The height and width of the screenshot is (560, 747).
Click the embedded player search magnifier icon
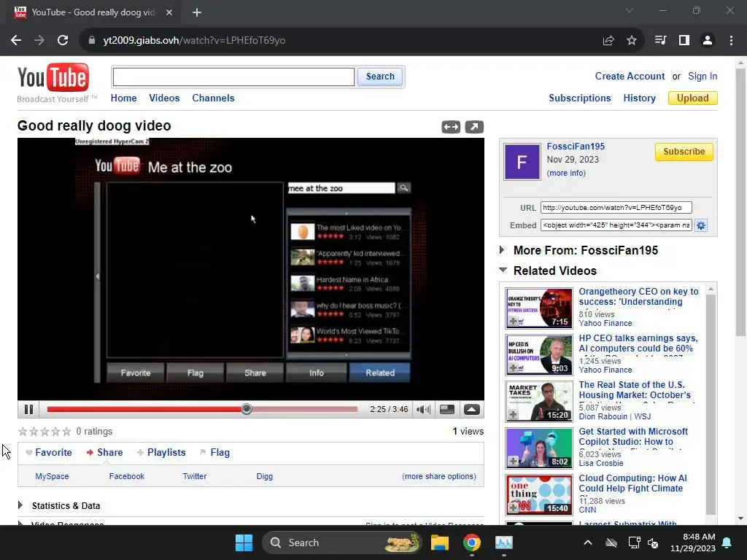pyautogui.click(x=403, y=188)
